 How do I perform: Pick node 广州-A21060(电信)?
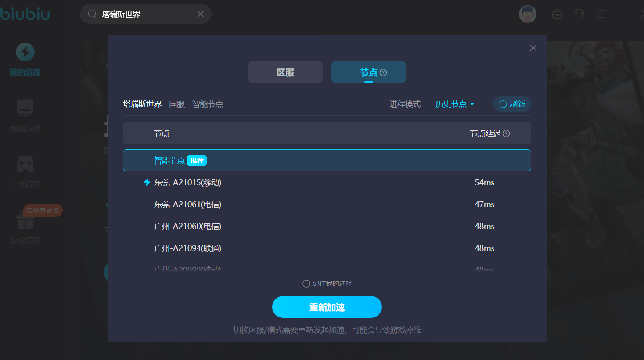(x=327, y=226)
